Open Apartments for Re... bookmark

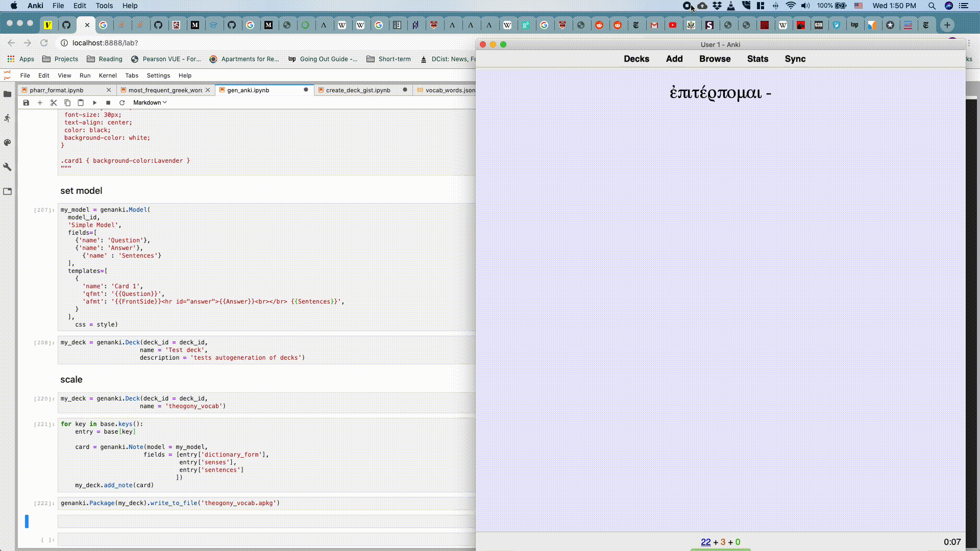click(x=244, y=59)
